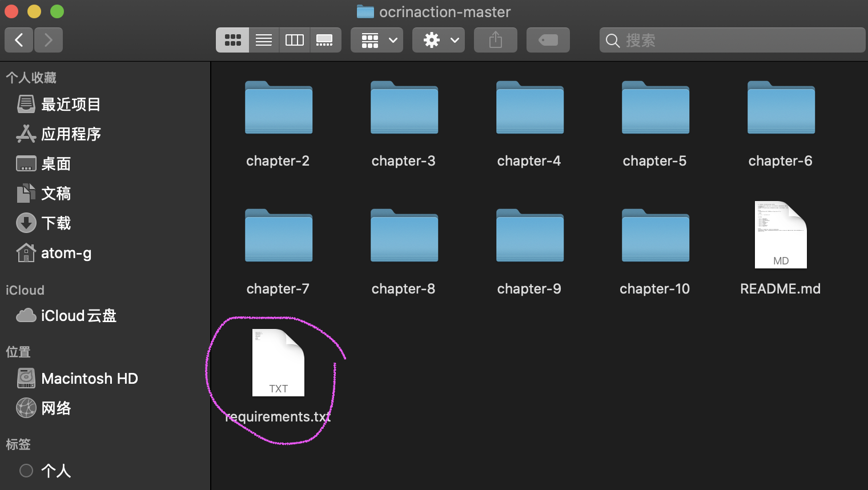Click the requirements.txt file name
The image size is (868, 490).
[x=278, y=417]
